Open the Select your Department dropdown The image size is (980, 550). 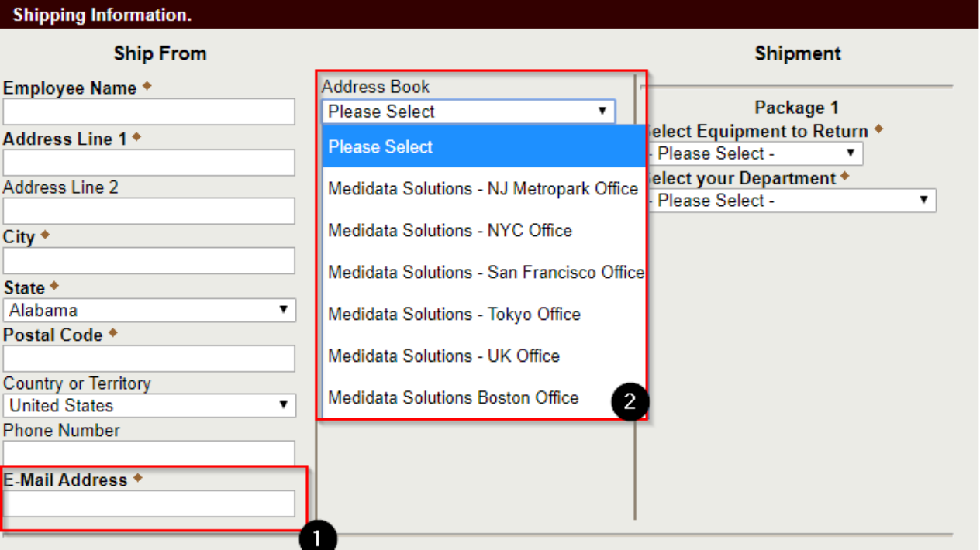(x=791, y=201)
